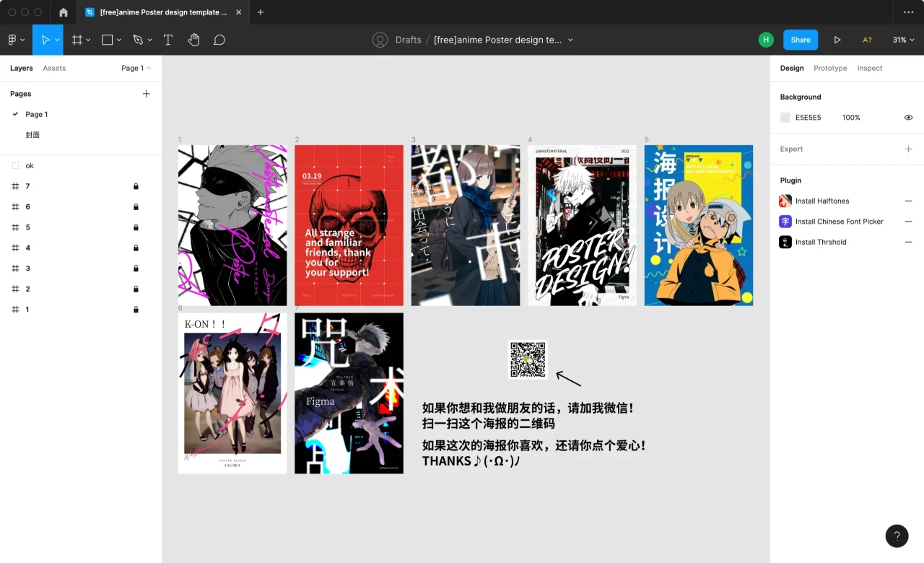Open a new tab with plus icon
Image resolution: width=924 pixels, height=563 pixels.
pos(261,12)
